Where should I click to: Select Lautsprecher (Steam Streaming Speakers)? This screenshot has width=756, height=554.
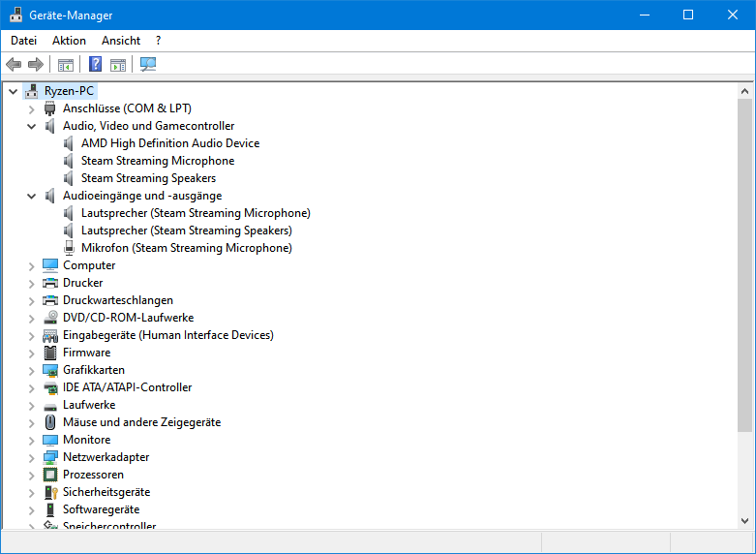click(187, 231)
